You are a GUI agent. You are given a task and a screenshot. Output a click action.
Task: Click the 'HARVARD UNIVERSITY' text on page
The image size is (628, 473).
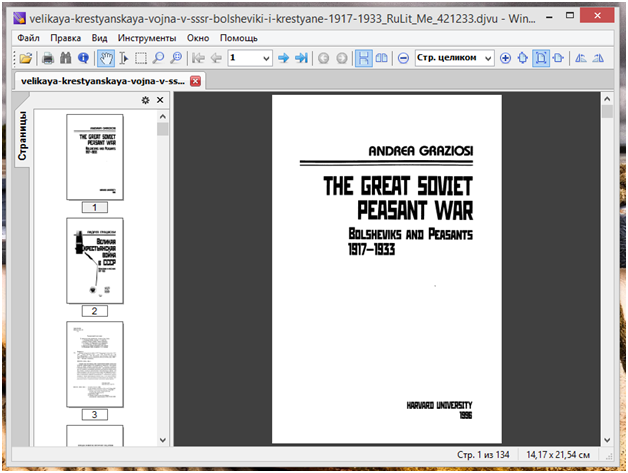(439, 405)
